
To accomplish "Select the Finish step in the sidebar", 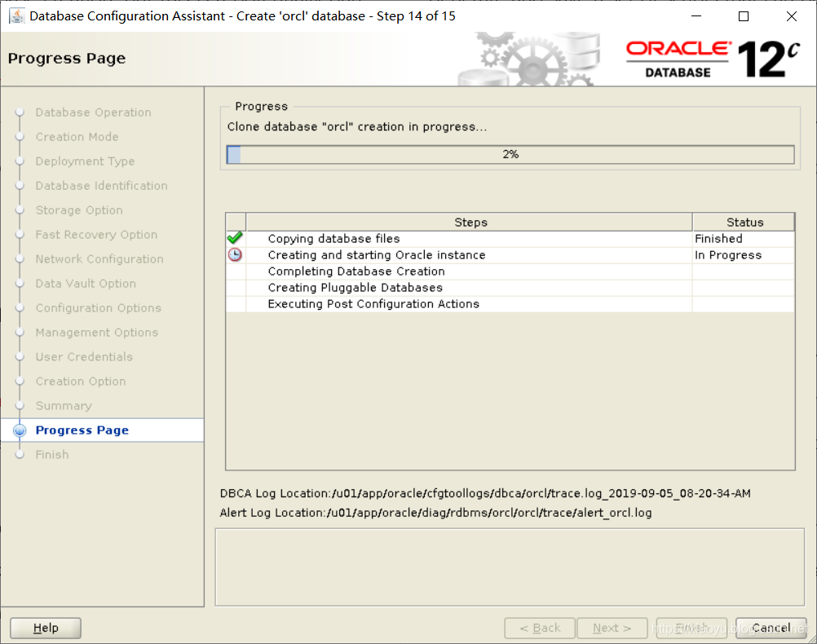I will (x=52, y=455).
